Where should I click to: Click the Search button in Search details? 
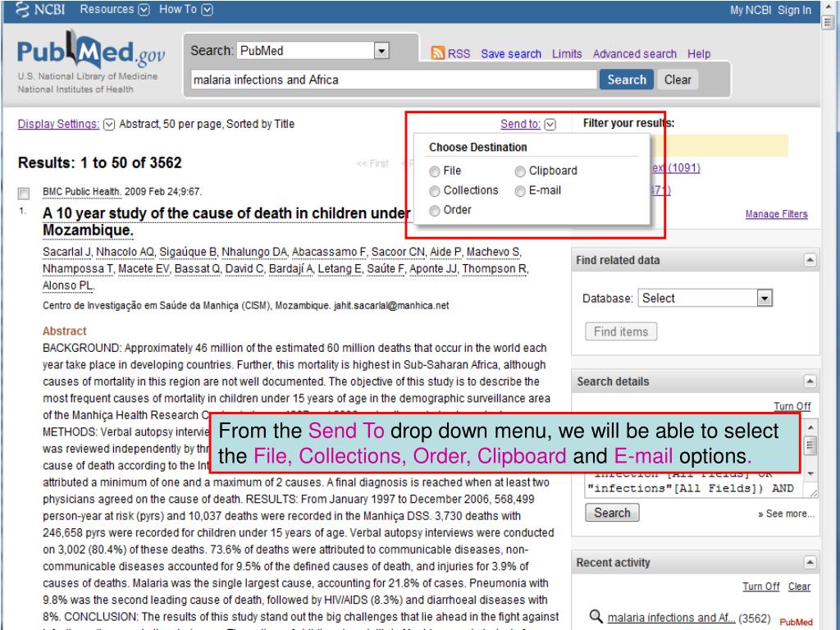point(612,513)
